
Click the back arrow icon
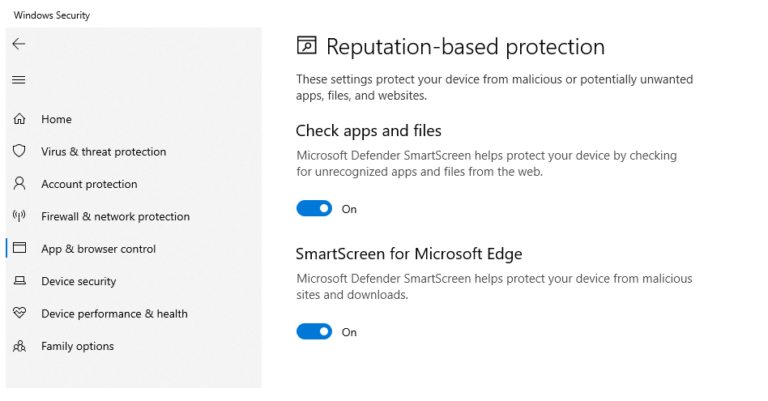coord(19,44)
